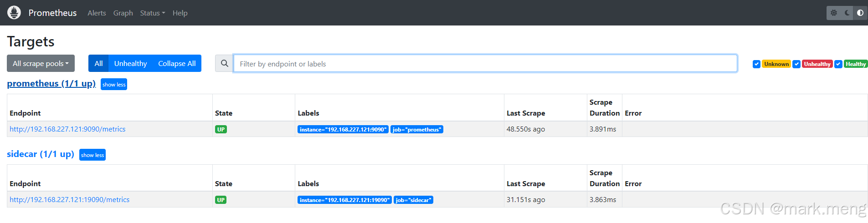
Task: Click the search magnifier icon
Action: (x=224, y=63)
